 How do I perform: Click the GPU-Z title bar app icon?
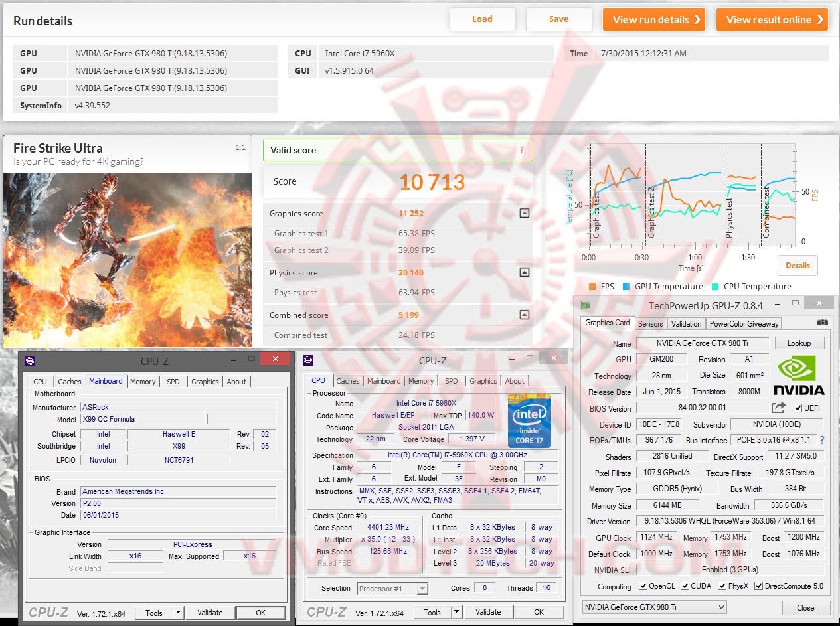point(585,305)
